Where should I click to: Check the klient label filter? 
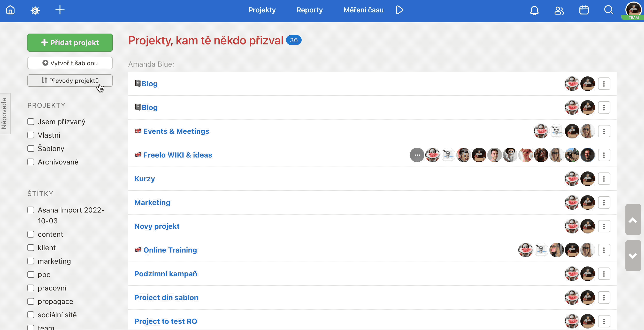pos(31,248)
